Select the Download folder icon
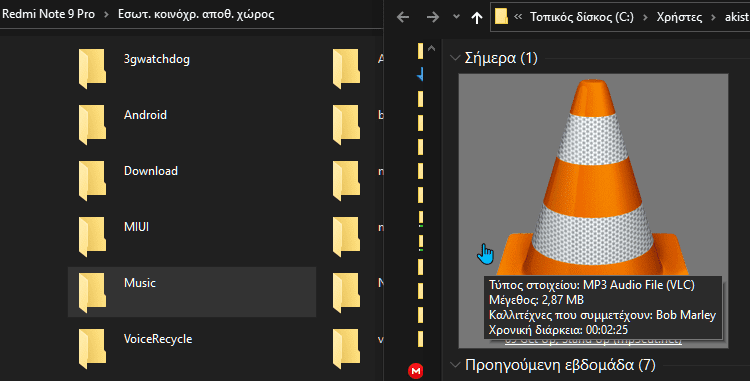750x381 pixels. (x=92, y=180)
